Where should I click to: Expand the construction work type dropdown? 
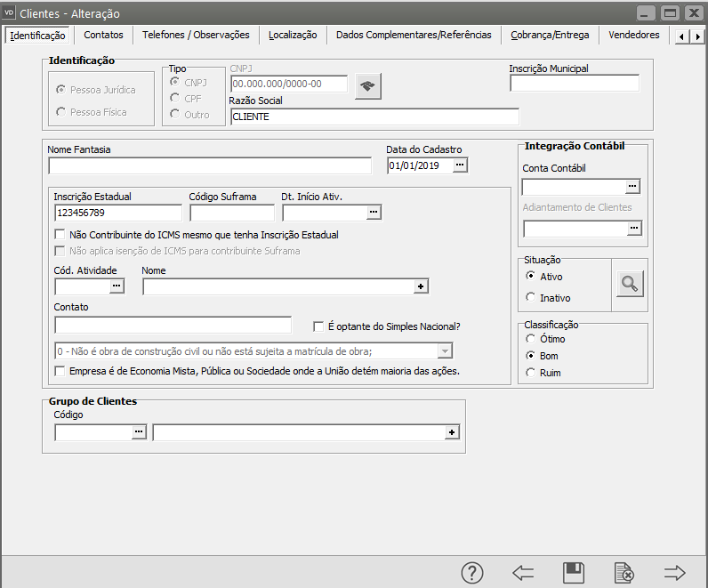[447, 350]
